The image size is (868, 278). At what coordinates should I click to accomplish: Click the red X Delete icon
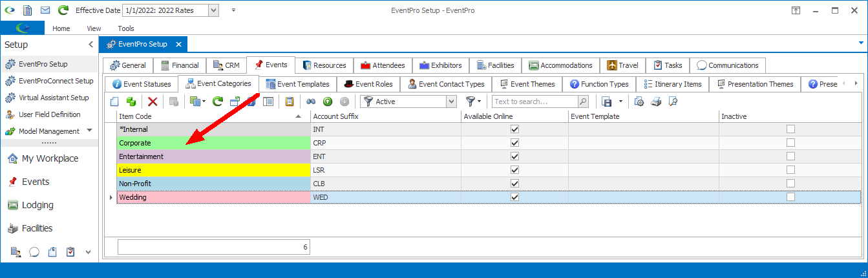tap(153, 102)
